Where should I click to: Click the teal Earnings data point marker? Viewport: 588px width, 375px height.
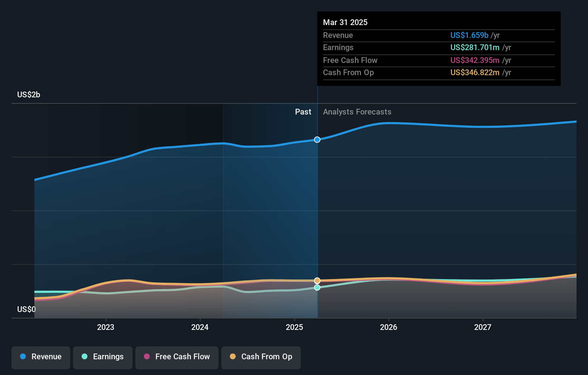[x=317, y=287]
